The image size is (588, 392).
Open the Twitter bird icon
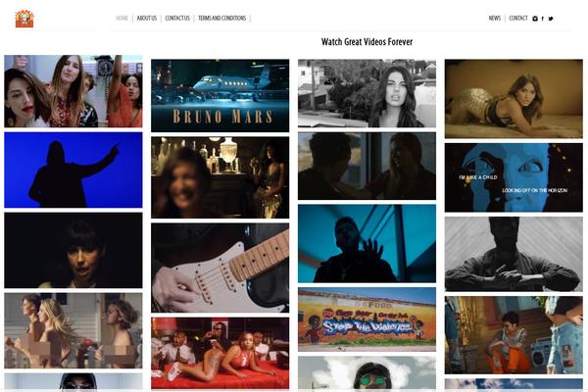click(x=551, y=19)
